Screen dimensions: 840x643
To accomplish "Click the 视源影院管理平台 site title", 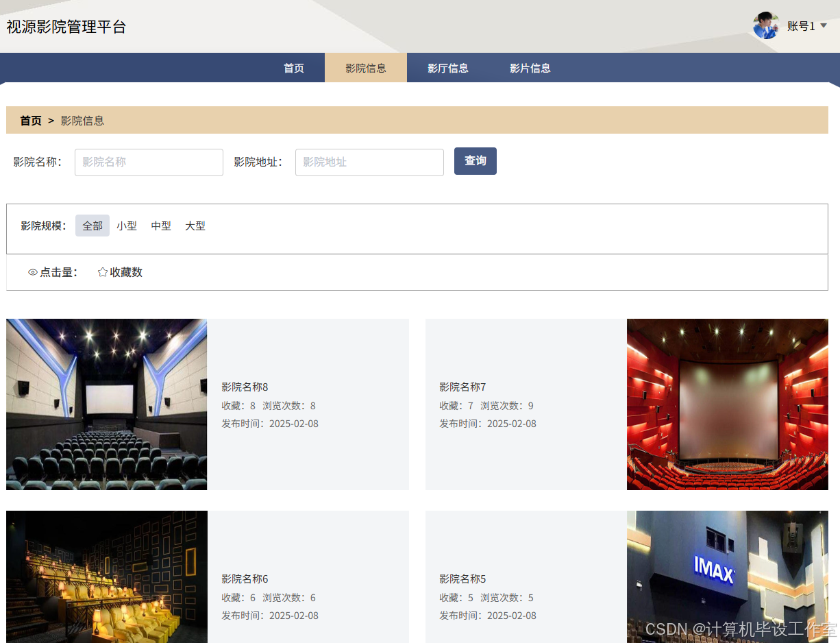I will coord(66,27).
